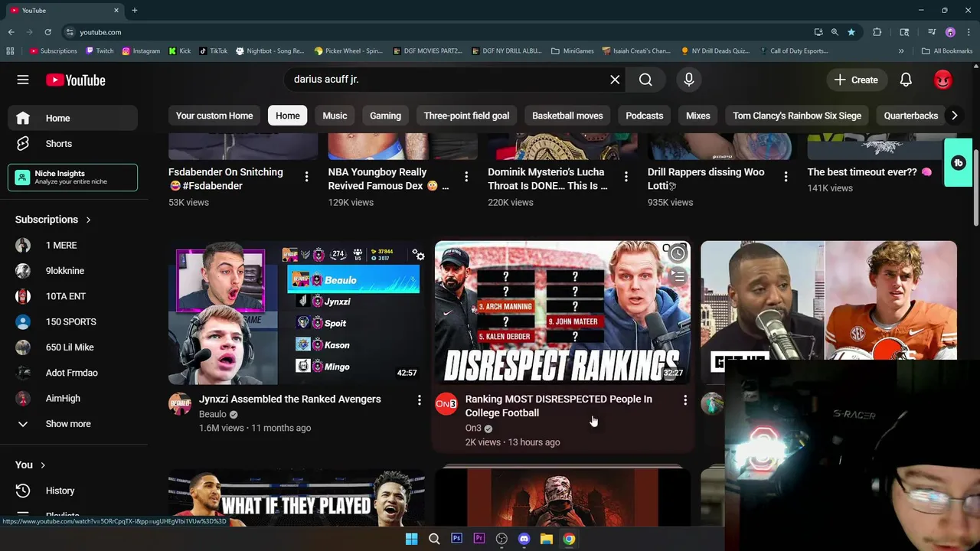Expand the You section

31,465
